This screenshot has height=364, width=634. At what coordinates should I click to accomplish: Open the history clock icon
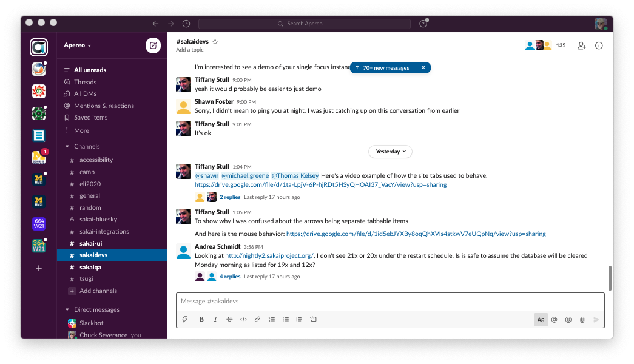coord(186,24)
